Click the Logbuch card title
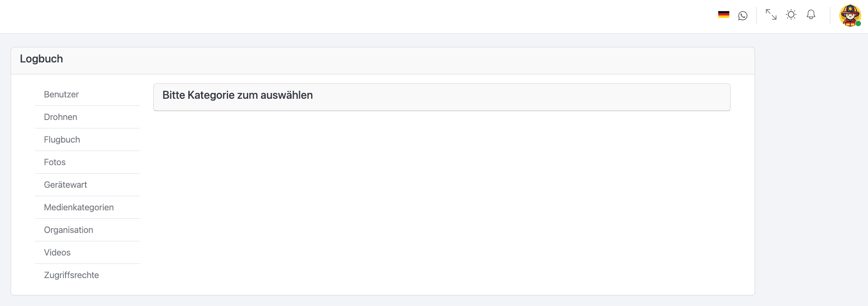This screenshot has width=868, height=306. [41, 59]
